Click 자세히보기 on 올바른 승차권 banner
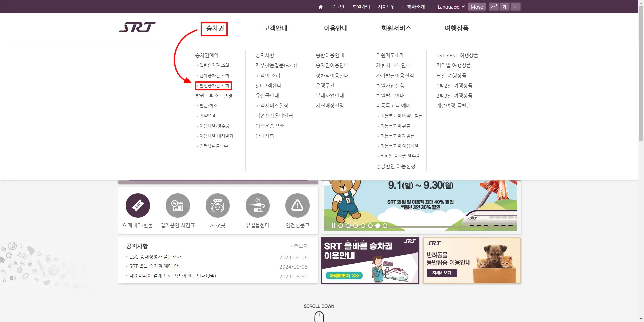This screenshot has width=644, height=322. (x=344, y=276)
